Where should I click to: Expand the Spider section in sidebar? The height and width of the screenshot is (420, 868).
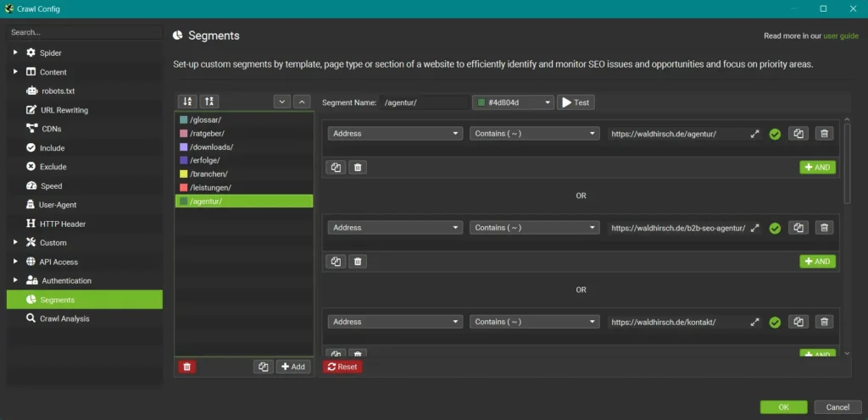[x=14, y=52]
